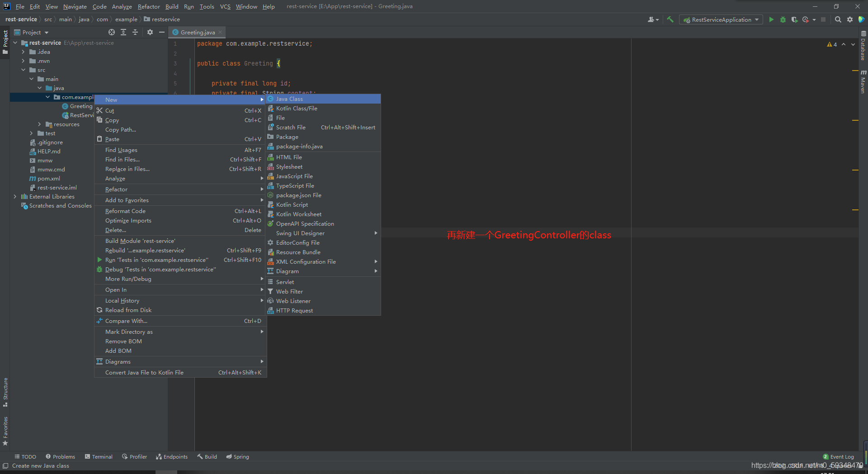This screenshot has width=868, height=474.
Task: Open the Refactor menu in the menu bar
Action: (x=148, y=6)
